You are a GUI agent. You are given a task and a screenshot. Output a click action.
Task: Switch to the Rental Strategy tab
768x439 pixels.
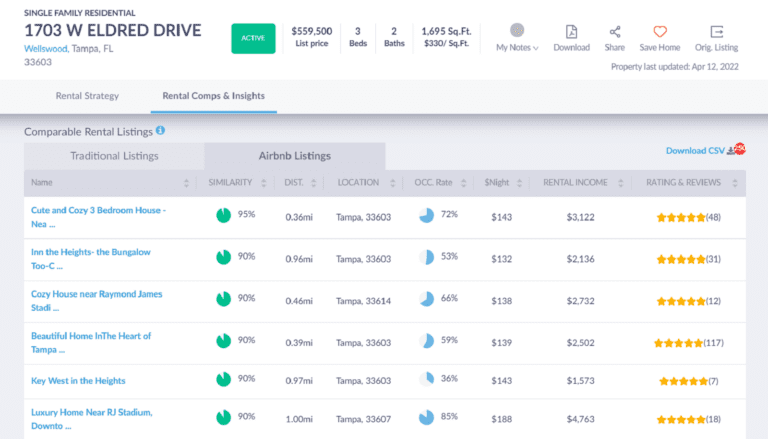coord(87,96)
